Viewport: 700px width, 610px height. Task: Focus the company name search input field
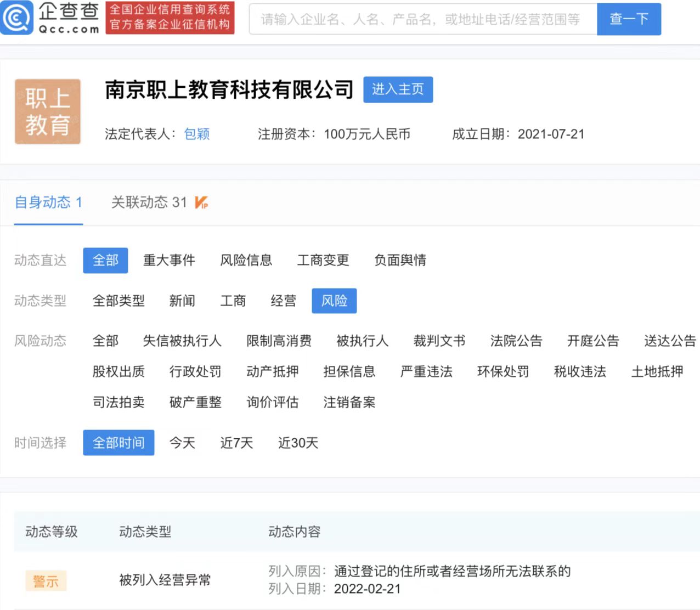(423, 19)
